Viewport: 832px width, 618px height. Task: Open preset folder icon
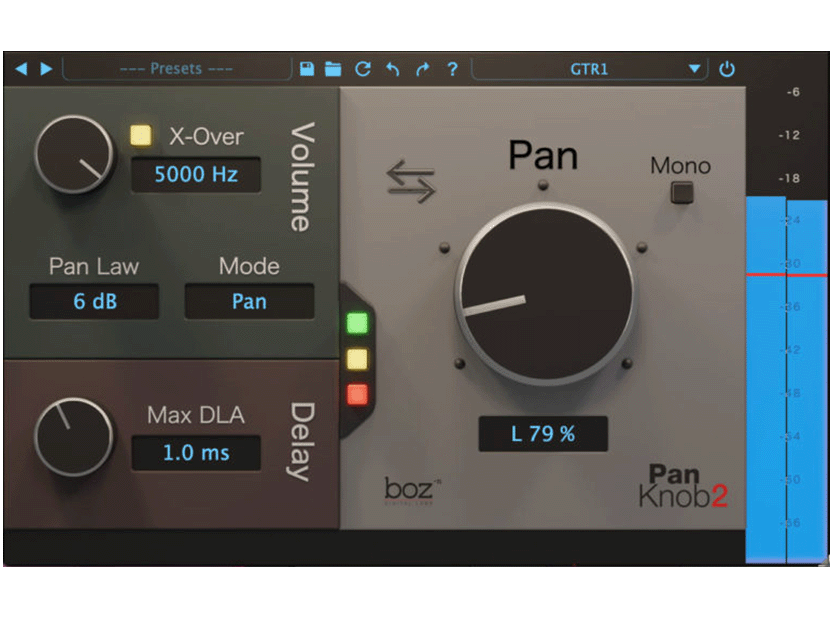[333, 69]
